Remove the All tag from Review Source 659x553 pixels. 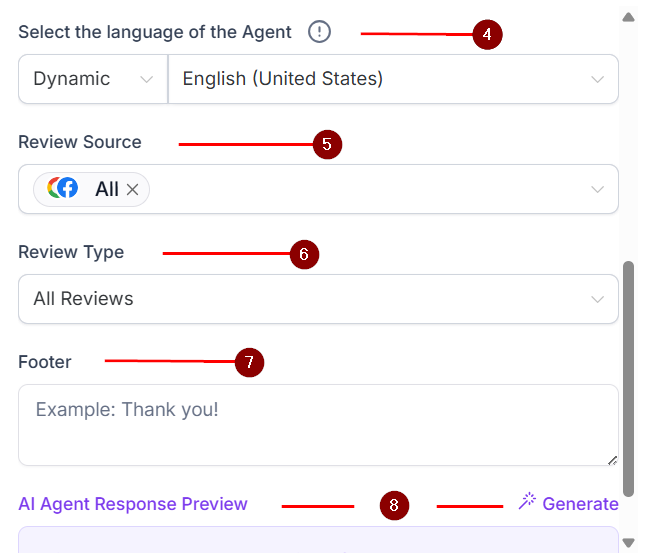coord(132,189)
